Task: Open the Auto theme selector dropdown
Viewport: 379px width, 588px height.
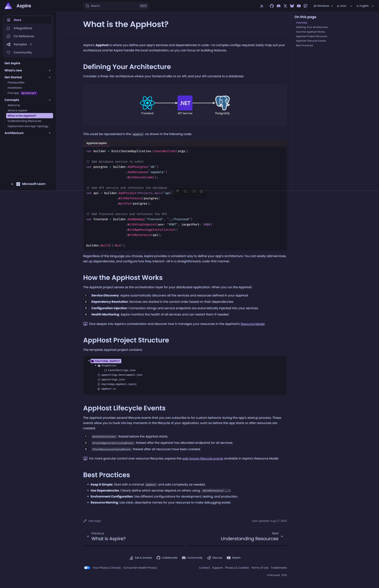Action: [x=344, y=6]
